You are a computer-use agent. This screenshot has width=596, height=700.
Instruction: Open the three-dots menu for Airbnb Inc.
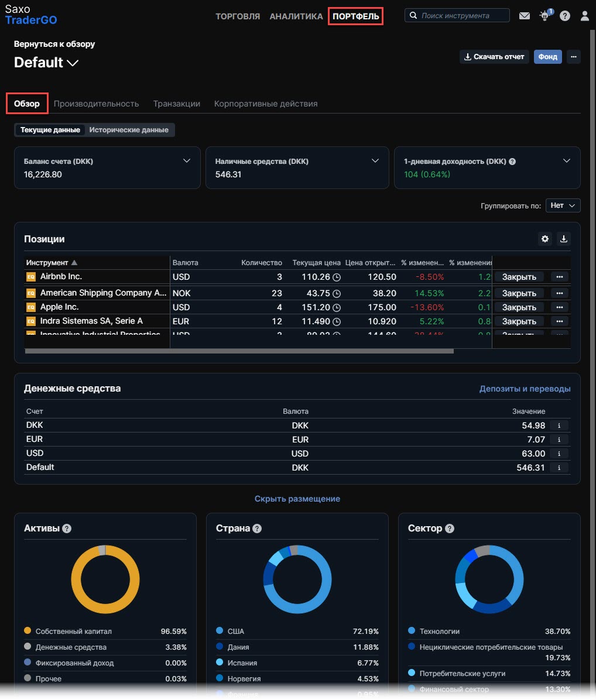coord(559,277)
